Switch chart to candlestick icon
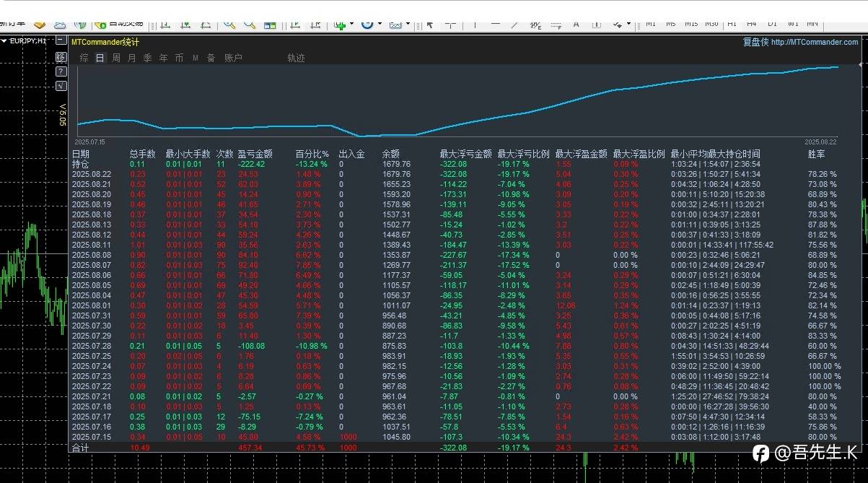Viewport: 868px width, 483px height. click(x=185, y=24)
